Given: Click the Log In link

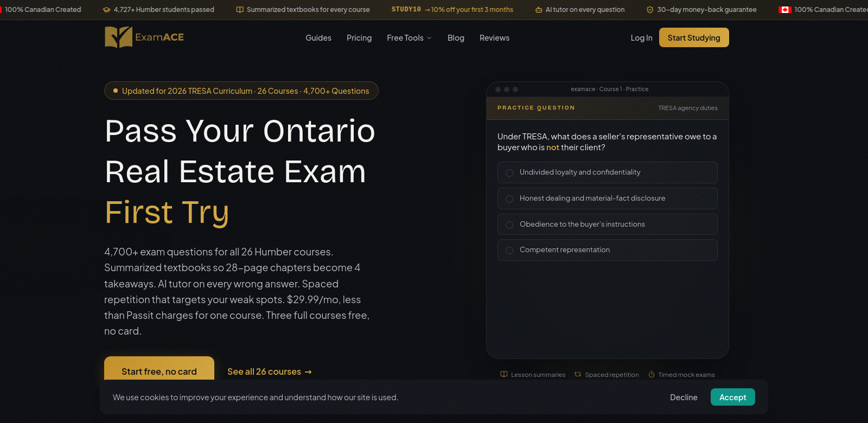Looking at the screenshot, I should click(x=641, y=38).
